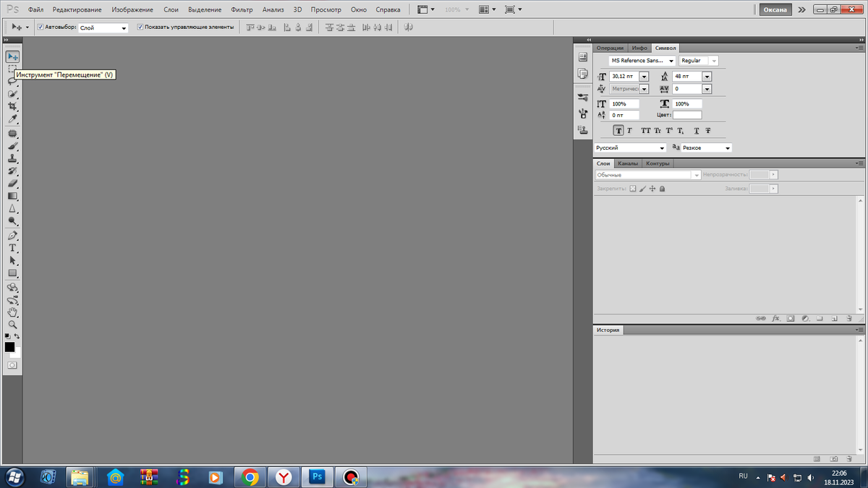868x488 pixels.
Task: Click the Windows Start button
Action: point(14,477)
